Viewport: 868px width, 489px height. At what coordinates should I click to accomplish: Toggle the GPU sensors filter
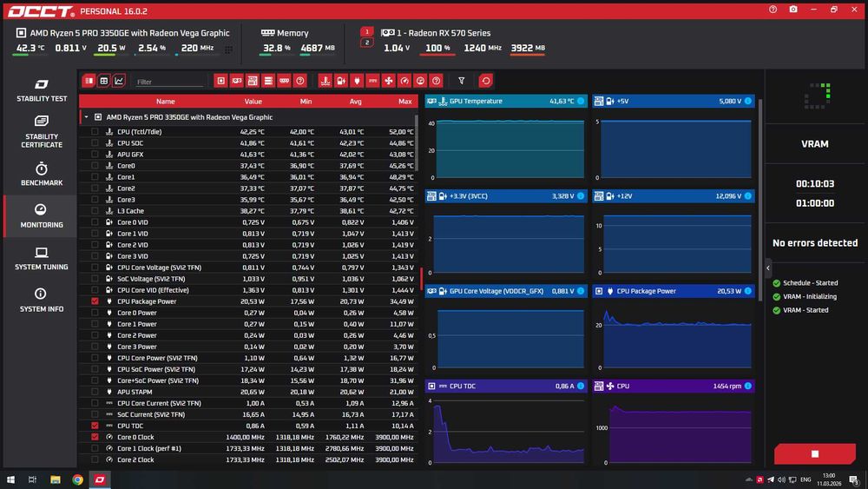pos(236,81)
